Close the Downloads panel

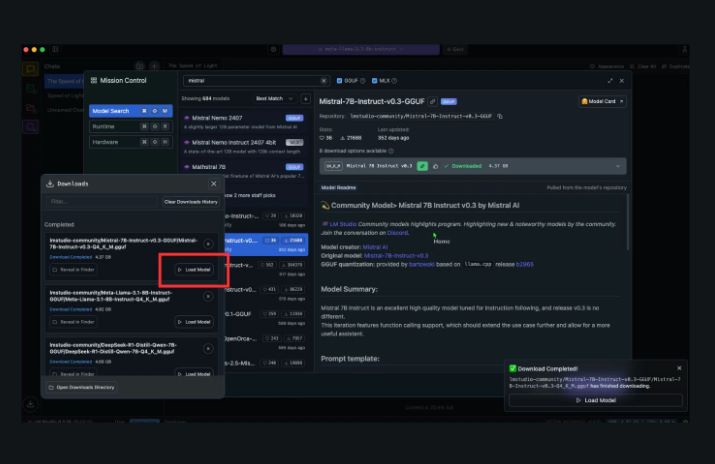point(213,184)
